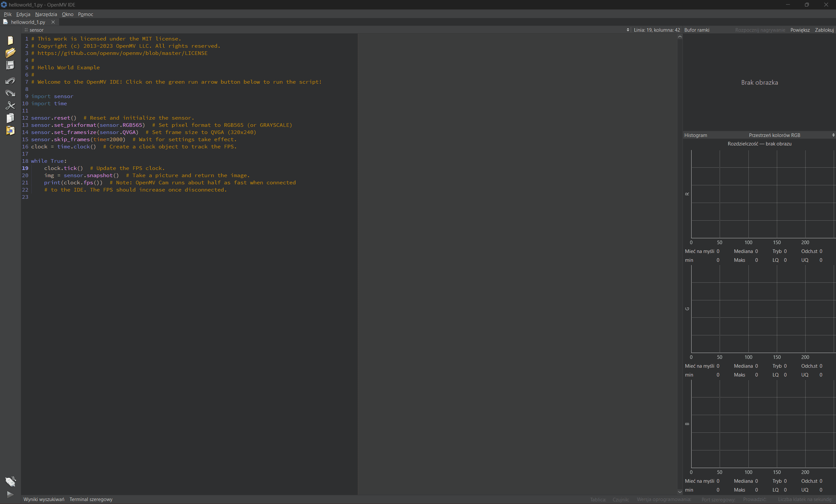
Task: Click the Connect camera plug icon
Action: click(10, 481)
